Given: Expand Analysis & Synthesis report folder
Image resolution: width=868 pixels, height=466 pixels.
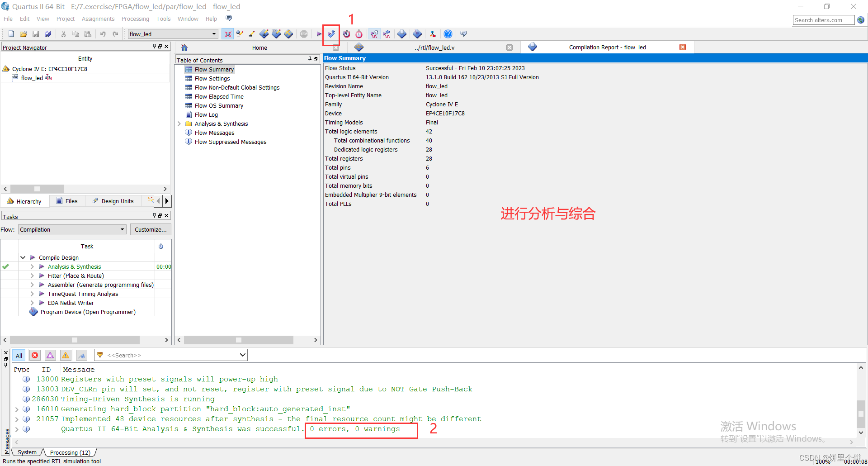Looking at the screenshot, I should (x=179, y=124).
